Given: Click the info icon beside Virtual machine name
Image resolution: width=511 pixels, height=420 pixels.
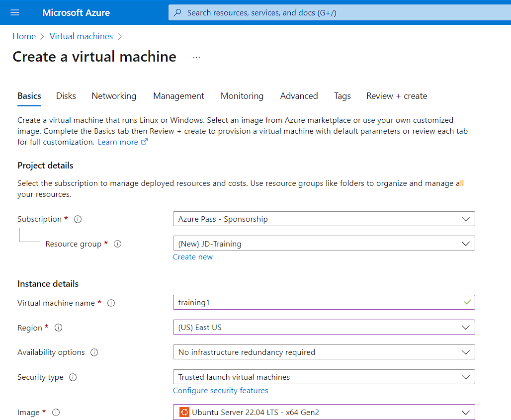Looking at the screenshot, I should (x=110, y=303).
